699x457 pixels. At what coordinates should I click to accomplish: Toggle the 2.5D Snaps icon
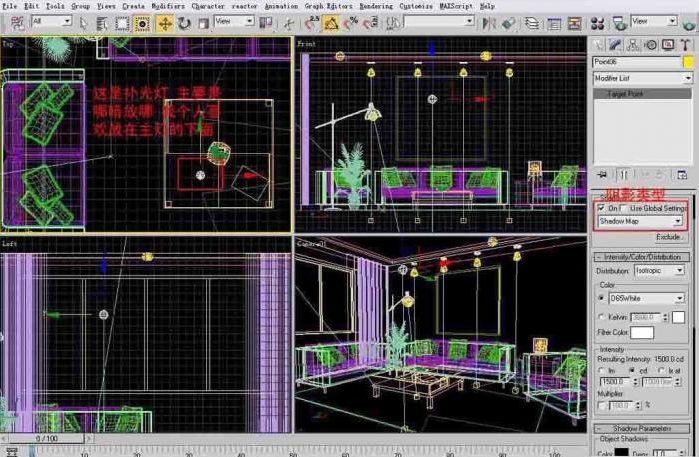(x=312, y=23)
